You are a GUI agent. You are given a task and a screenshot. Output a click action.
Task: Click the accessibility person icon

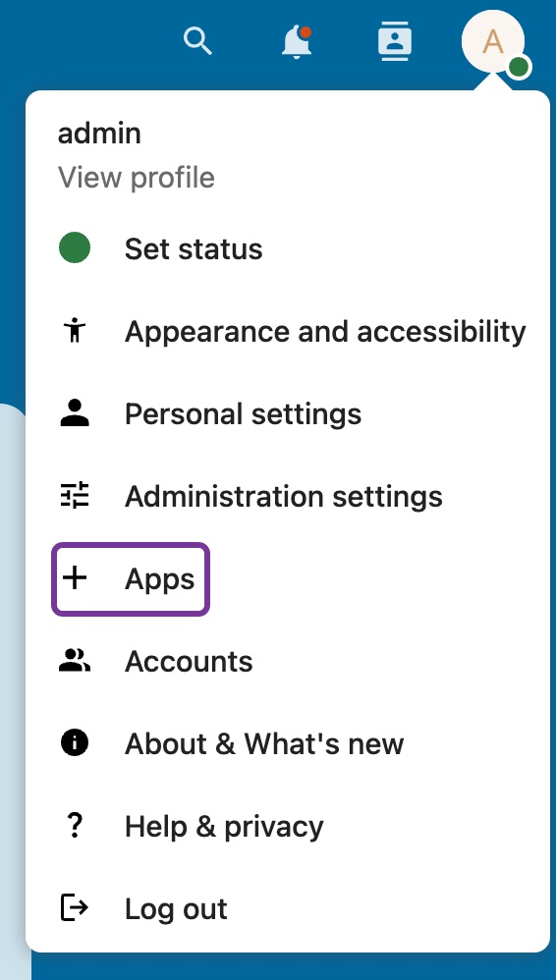click(x=75, y=331)
